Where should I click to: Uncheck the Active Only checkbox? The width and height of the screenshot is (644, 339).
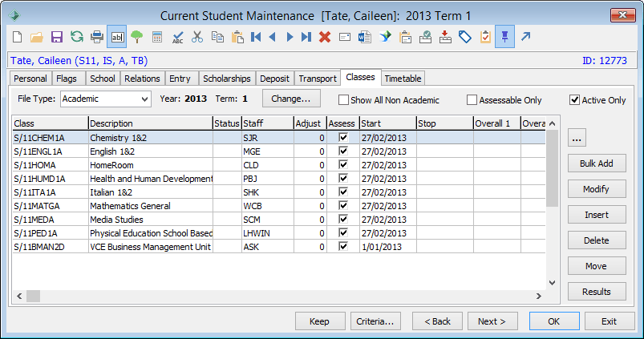(x=574, y=99)
